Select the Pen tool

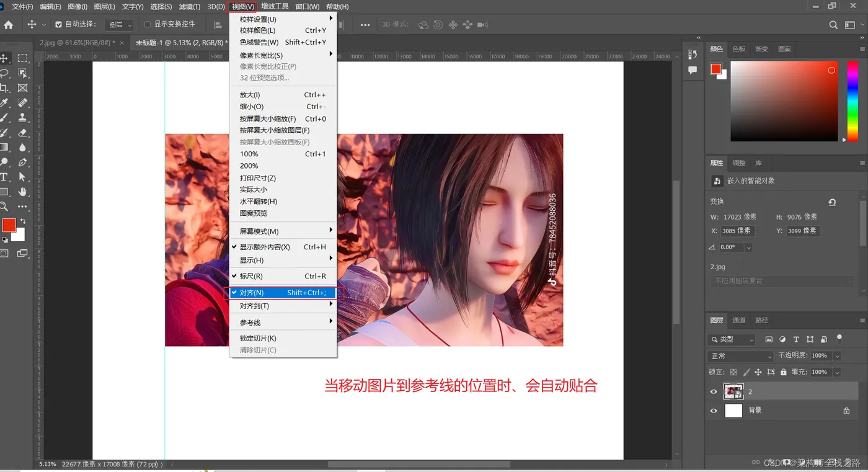[23, 163]
